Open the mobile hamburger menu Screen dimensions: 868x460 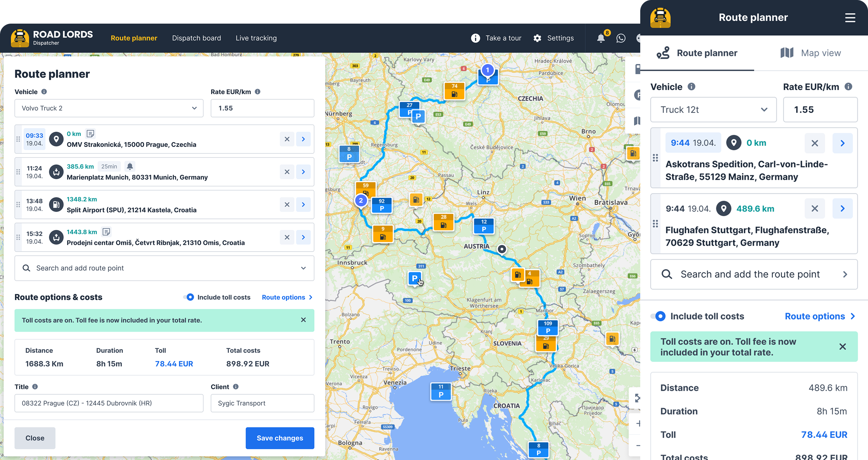[850, 18]
